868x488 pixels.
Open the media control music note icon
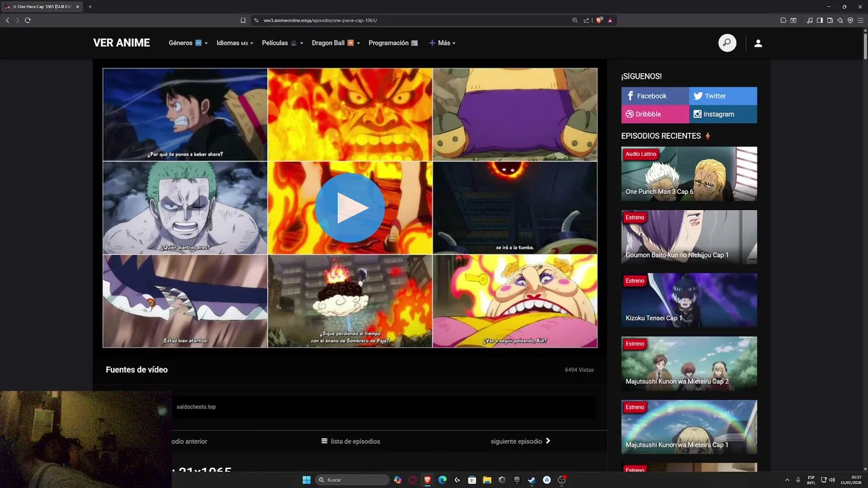click(x=810, y=20)
